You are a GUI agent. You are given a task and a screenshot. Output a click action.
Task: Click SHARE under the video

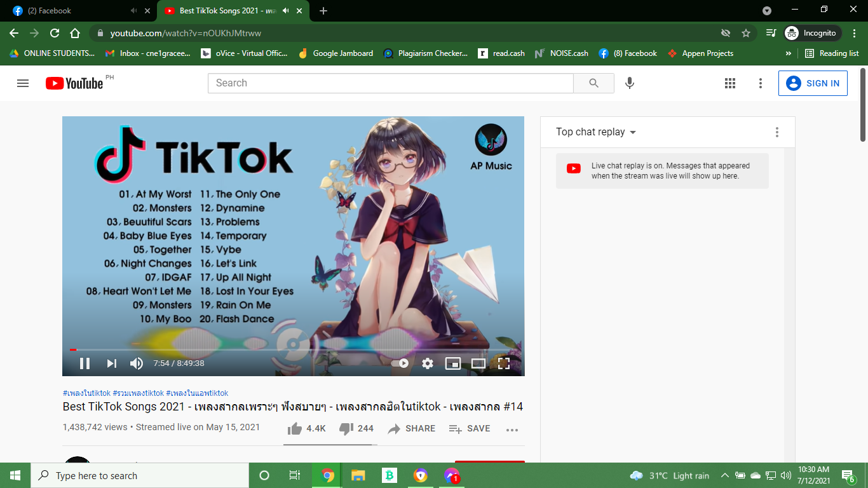point(412,429)
